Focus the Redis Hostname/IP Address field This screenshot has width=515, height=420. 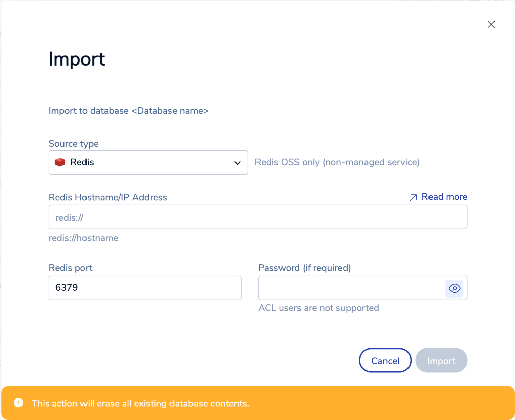[257, 217]
